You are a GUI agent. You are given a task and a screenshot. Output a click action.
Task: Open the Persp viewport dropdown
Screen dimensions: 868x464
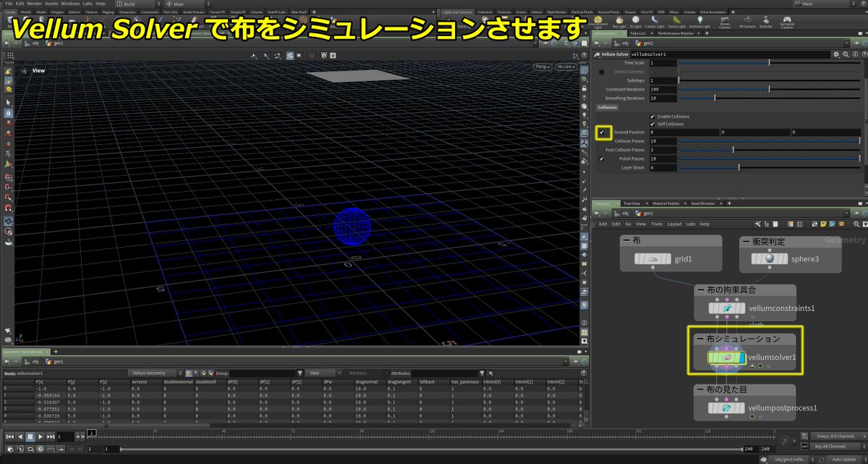click(542, 67)
